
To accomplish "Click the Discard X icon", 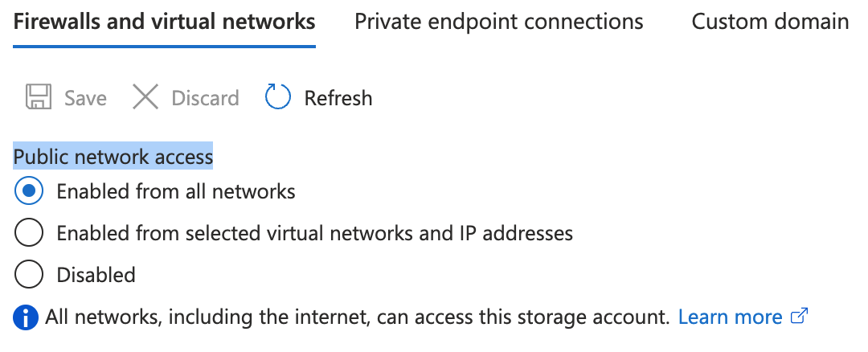I will [145, 98].
